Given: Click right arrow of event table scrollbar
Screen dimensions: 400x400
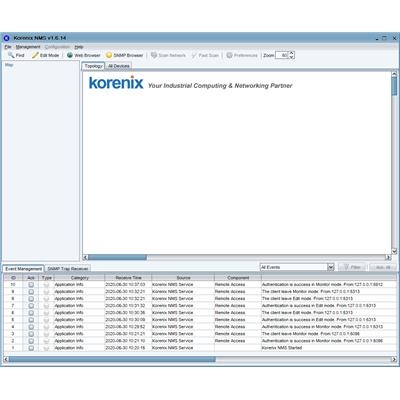Looking at the screenshot, I should coord(394,359).
